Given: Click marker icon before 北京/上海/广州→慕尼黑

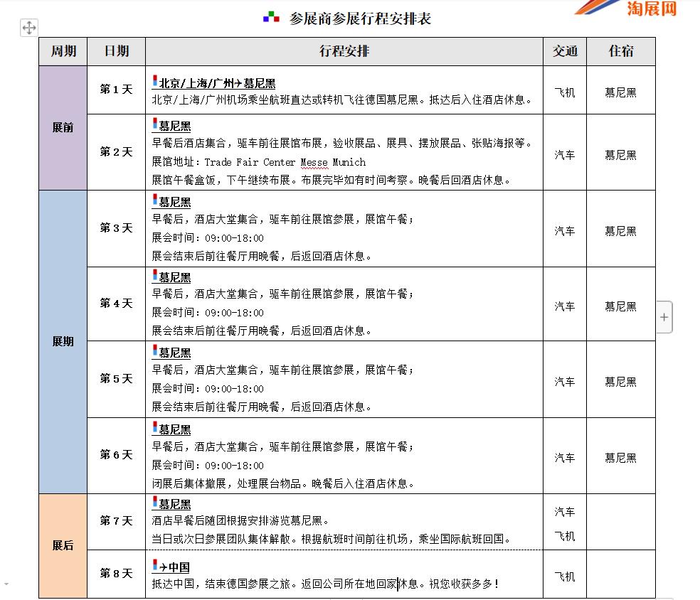Looking at the screenshot, I should (154, 81).
